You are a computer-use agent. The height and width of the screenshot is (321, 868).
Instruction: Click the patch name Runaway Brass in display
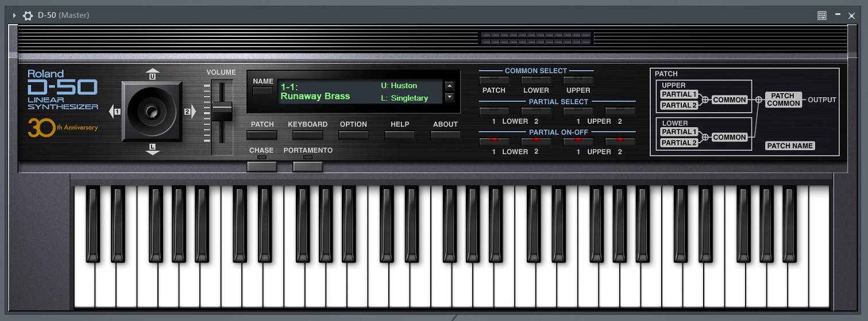pos(315,97)
